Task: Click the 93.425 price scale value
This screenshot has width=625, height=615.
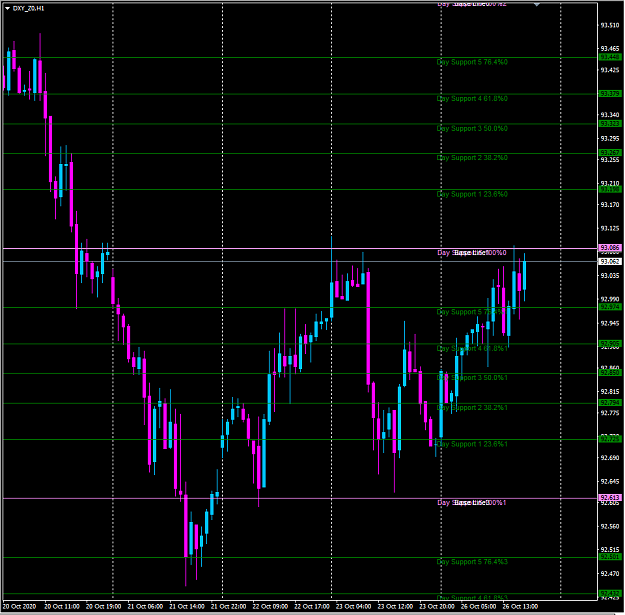Action: (x=610, y=70)
